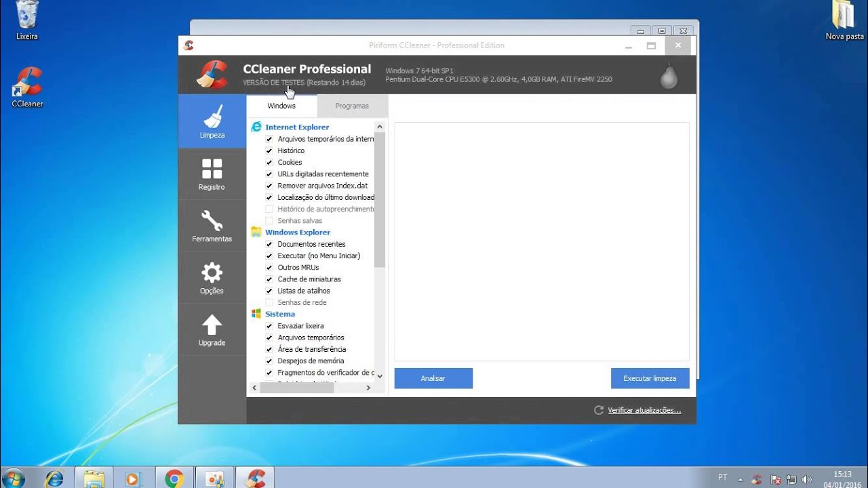Click the Internet Explorer section heading

pyautogui.click(x=297, y=127)
